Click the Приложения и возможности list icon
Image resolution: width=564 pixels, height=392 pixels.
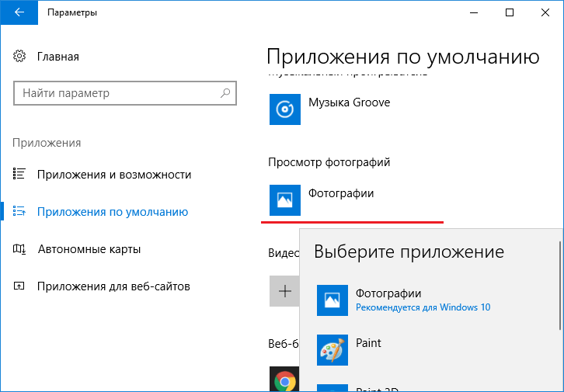19,174
